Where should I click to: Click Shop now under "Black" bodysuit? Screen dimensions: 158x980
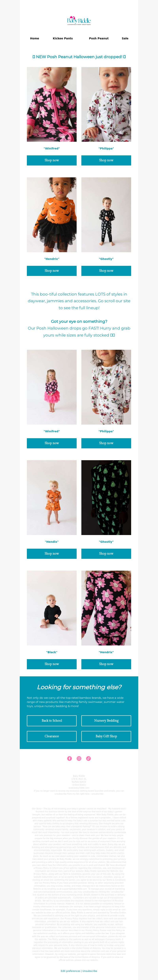coord(52,664)
